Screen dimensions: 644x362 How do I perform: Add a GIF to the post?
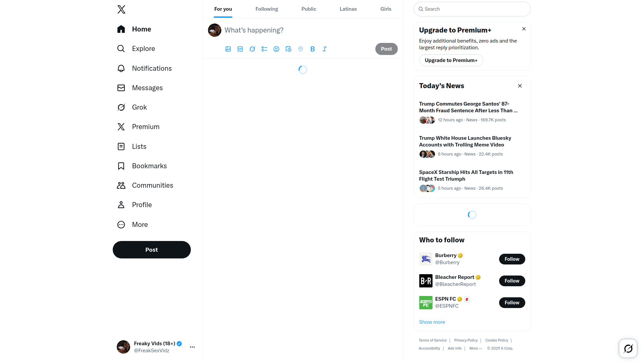tap(240, 49)
